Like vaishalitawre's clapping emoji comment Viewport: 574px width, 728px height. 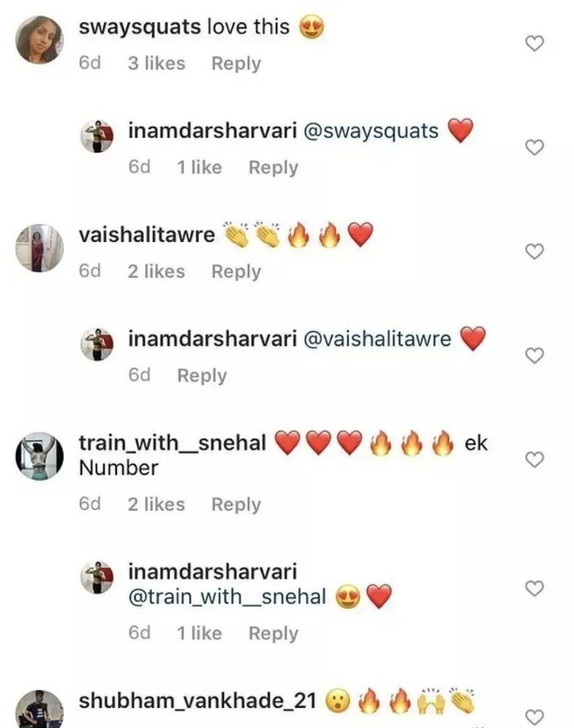pyautogui.click(x=534, y=251)
